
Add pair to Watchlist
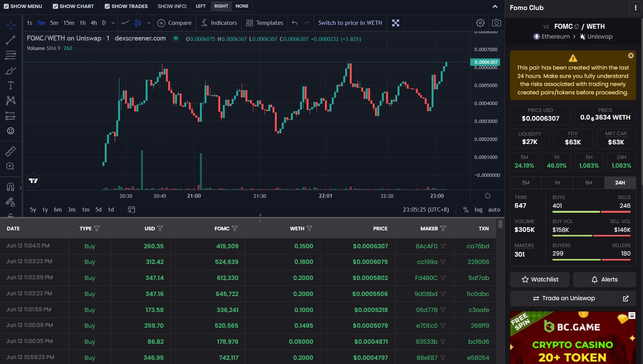[x=539, y=279]
